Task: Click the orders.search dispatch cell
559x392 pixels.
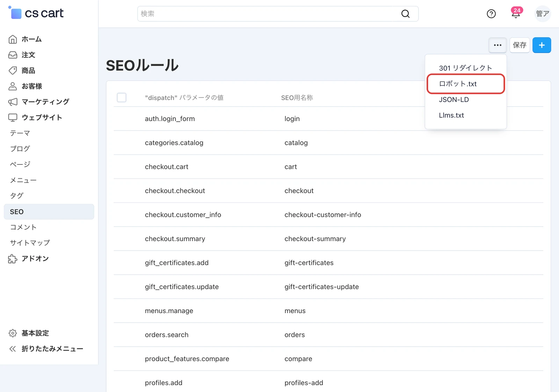Action: tap(167, 335)
